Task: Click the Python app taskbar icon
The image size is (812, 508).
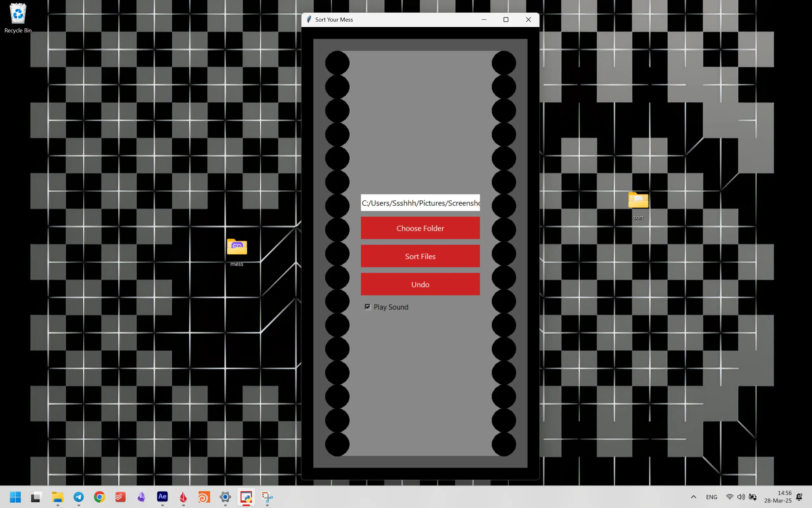Action: tap(246, 497)
